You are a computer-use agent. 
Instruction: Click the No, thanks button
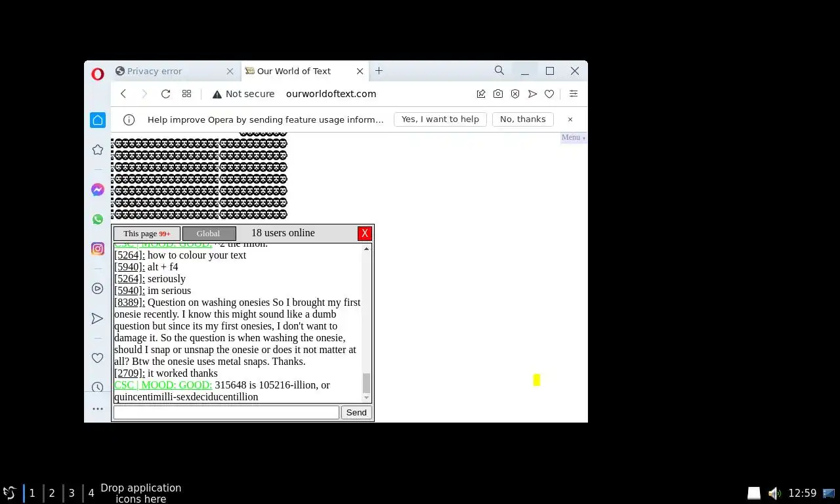coord(523,119)
